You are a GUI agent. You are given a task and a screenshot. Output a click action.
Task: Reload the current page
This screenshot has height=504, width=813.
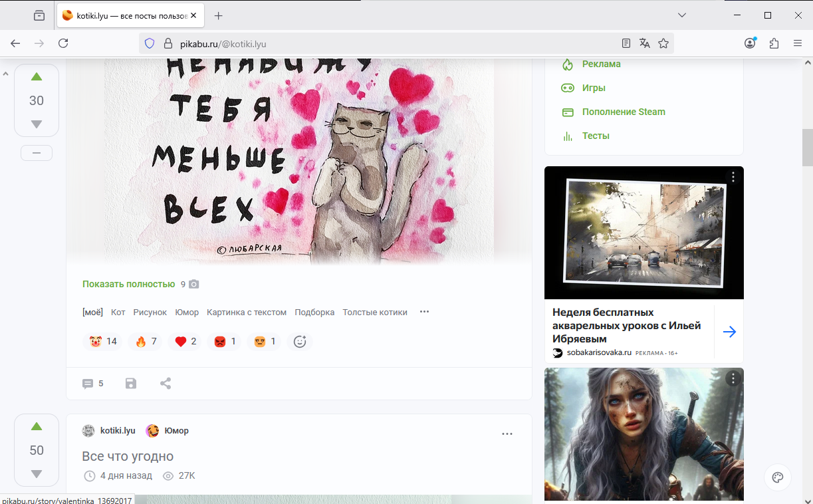click(63, 43)
